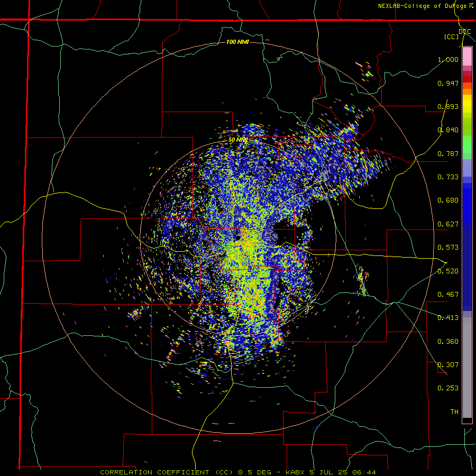Click the TH threshold label in legend
The image size is (476, 476).
click(x=454, y=412)
